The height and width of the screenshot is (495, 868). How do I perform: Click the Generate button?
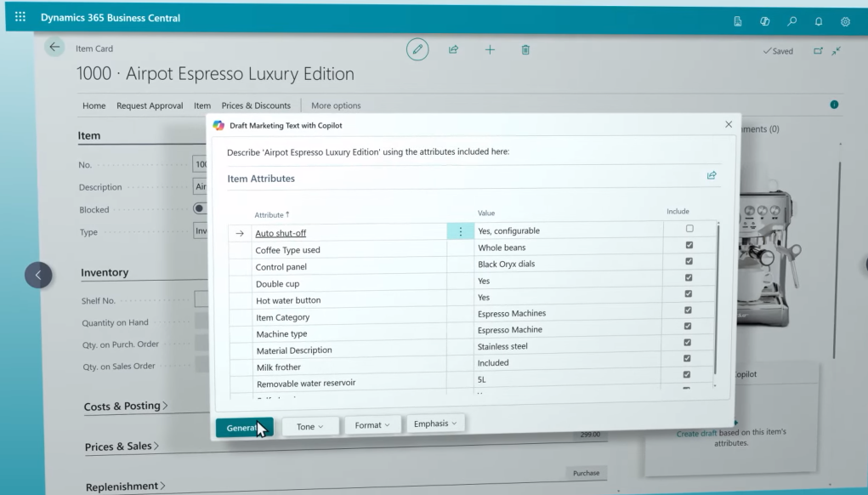point(244,428)
